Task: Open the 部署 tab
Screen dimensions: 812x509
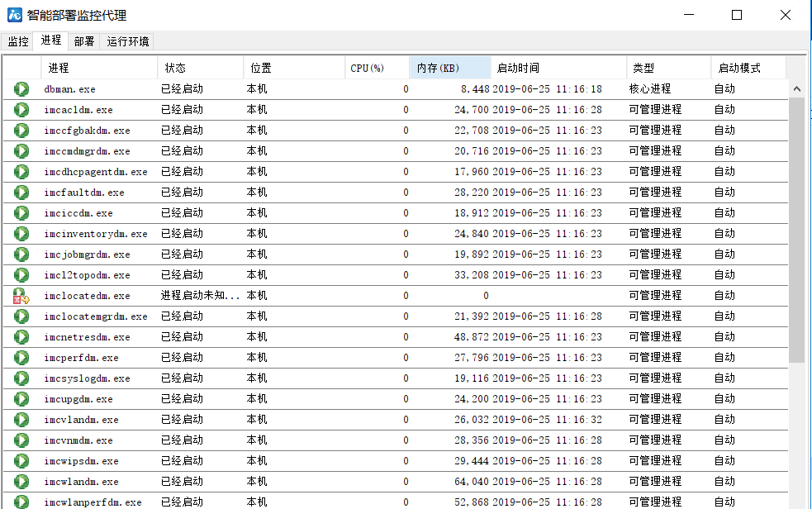Action: pyautogui.click(x=84, y=41)
